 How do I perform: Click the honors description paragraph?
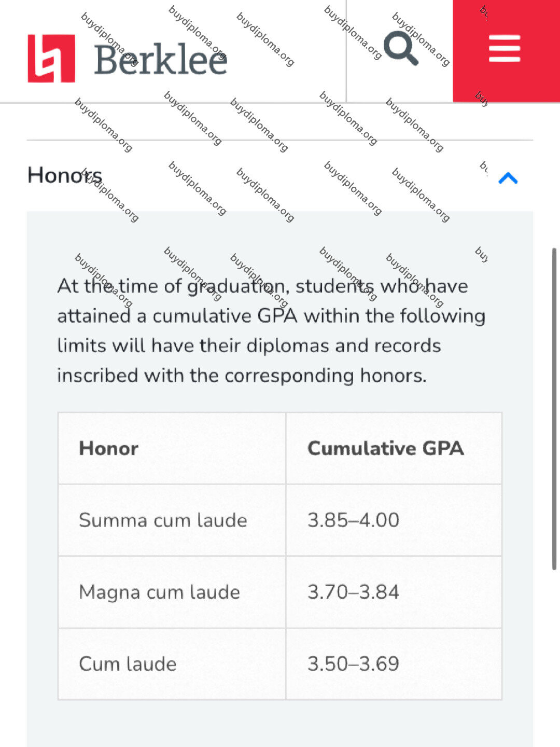[271, 331]
